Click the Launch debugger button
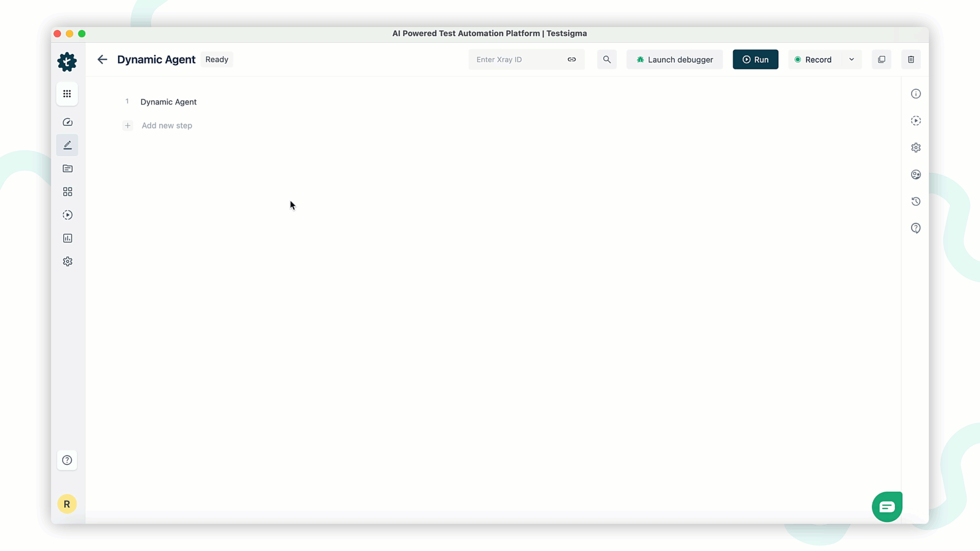 point(674,60)
